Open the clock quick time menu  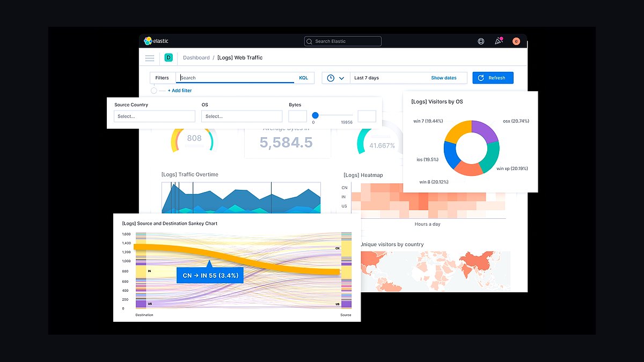(336, 78)
